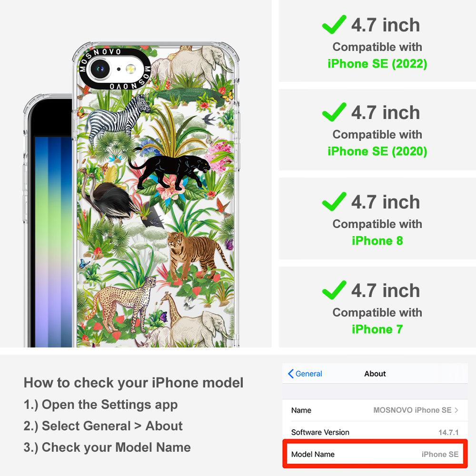
Task: Click the green checkmark beside iPhone SE (2022)
Action: tap(334, 24)
